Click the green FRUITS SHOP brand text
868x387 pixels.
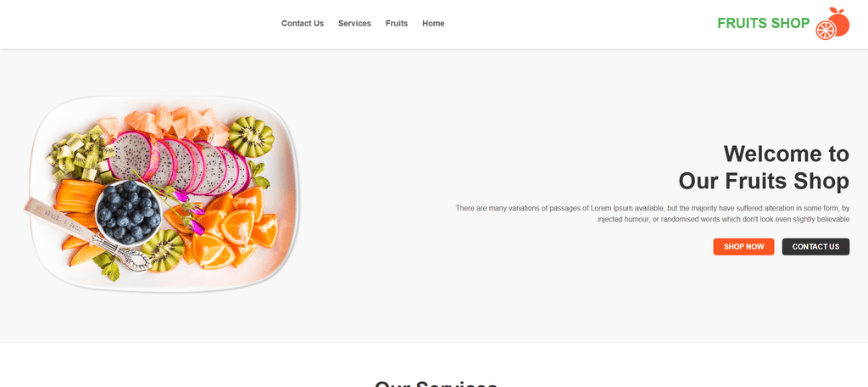764,23
